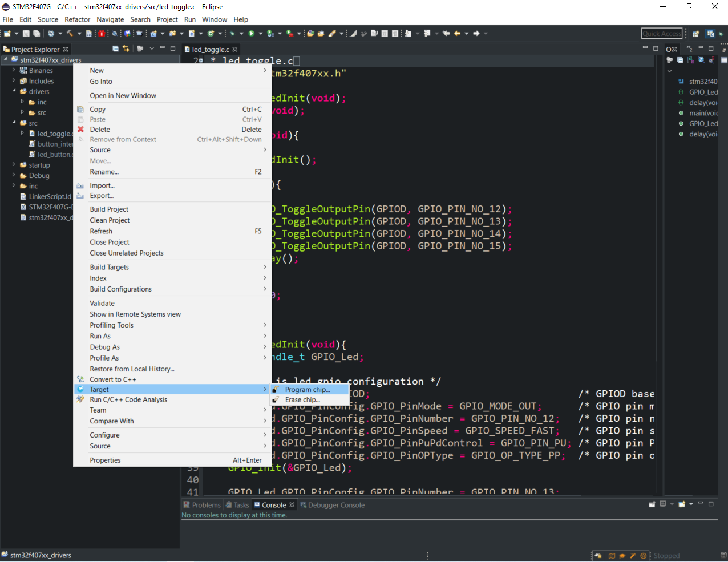Click the Save toolbar icon
The image size is (728, 562).
pyautogui.click(x=26, y=34)
